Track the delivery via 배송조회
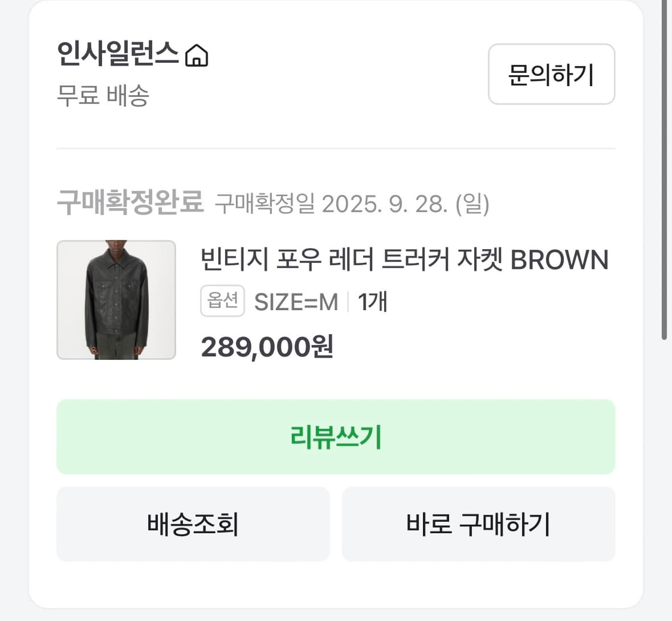 pos(193,524)
